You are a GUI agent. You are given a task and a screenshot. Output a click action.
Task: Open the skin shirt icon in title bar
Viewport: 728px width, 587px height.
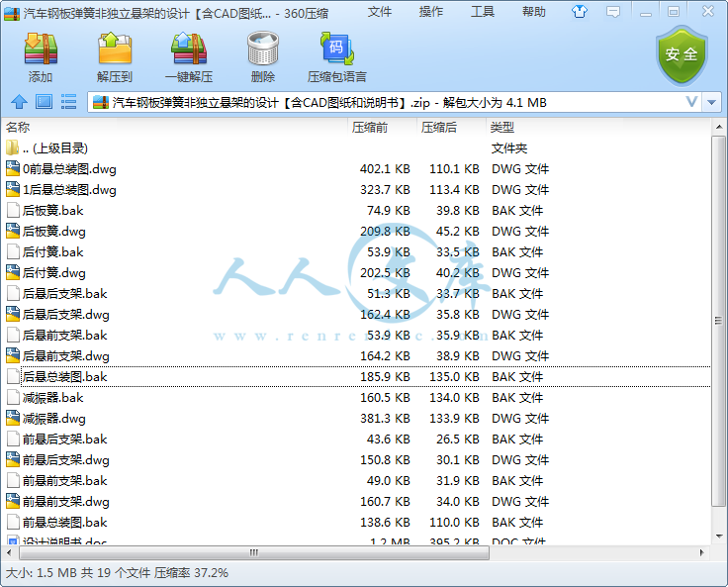(x=579, y=12)
